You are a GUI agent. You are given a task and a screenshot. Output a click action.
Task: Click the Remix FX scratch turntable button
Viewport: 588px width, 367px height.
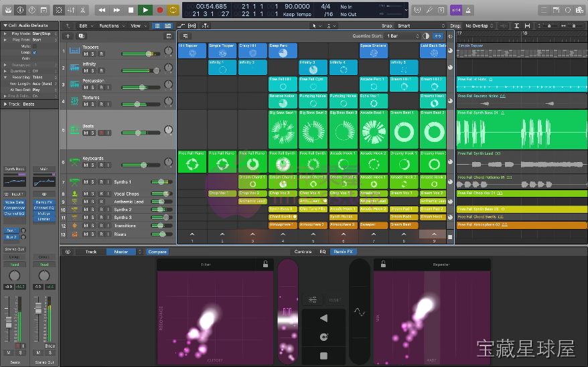323,337
